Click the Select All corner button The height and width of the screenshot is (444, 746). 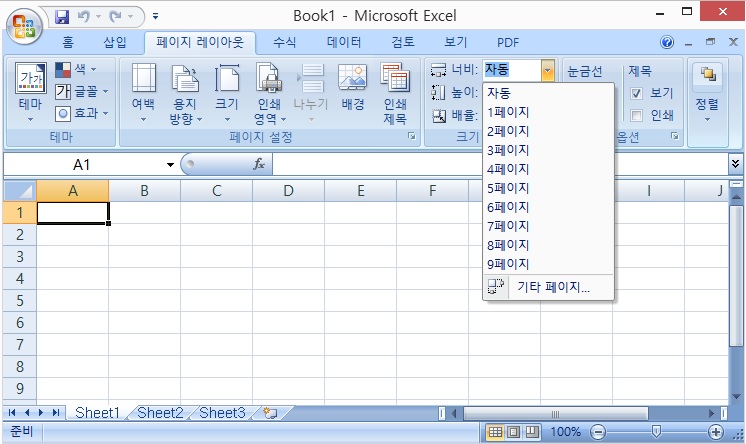[x=20, y=191]
